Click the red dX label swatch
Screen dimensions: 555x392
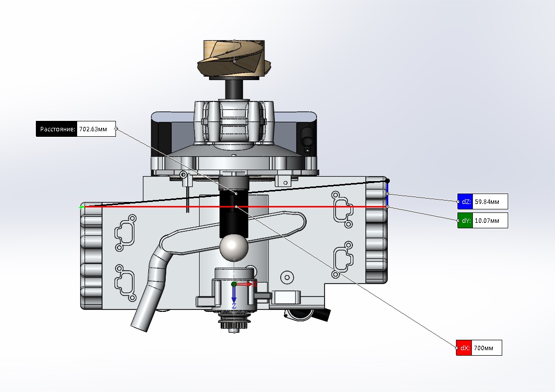point(463,348)
